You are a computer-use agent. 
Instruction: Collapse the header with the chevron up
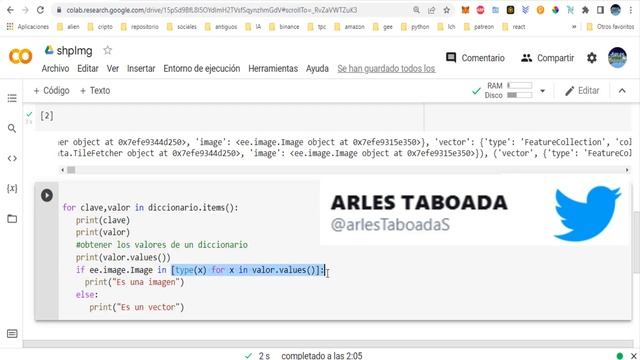[x=622, y=91]
